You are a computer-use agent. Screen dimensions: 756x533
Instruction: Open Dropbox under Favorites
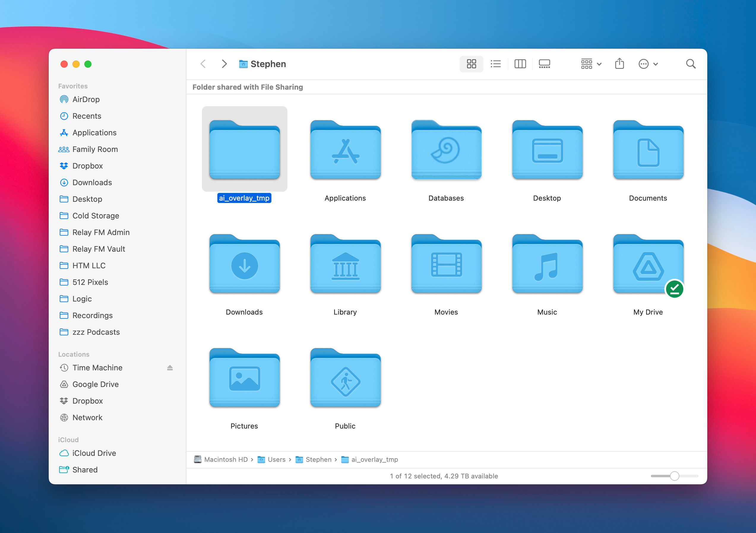click(x=117, y=166)
